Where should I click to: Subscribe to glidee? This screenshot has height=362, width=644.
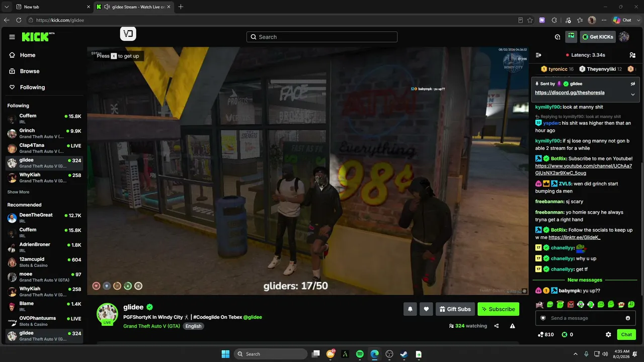498,309
